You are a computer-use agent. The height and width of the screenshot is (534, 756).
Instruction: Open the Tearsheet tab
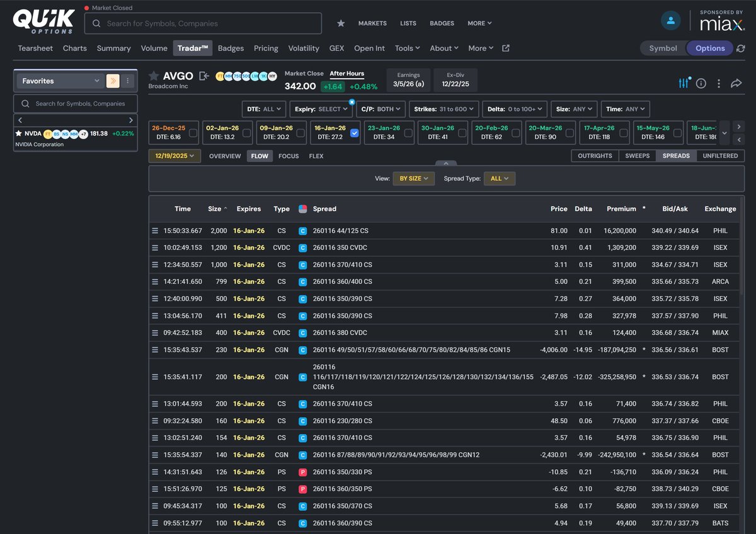[35, 48]
